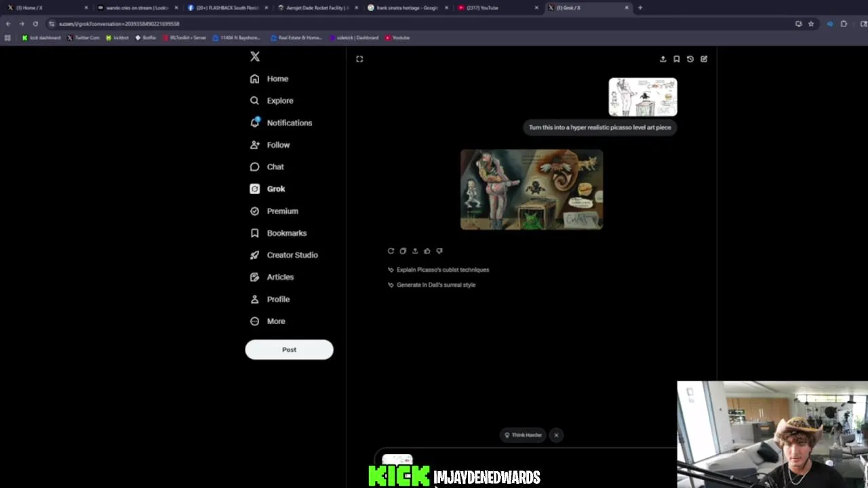Open Chat from the sidebar

[267, 167]
